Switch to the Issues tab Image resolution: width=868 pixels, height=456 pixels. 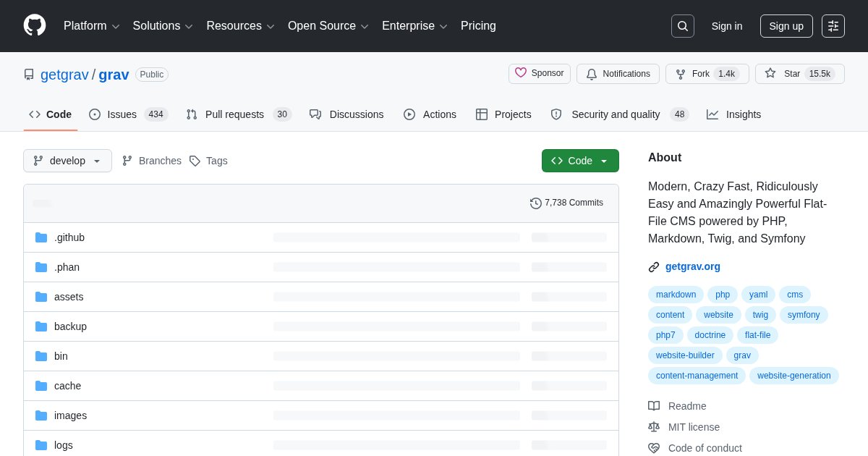pyautogui.click(x=129, y=114)
